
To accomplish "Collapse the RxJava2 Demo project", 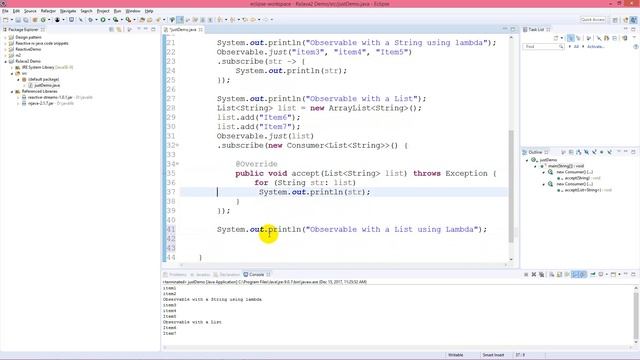I will point(5,61).
